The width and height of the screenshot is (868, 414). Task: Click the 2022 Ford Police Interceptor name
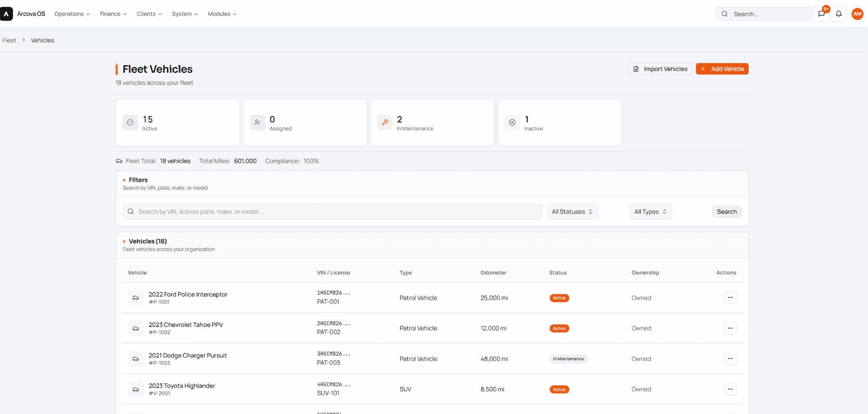click(x=188, y=294)
